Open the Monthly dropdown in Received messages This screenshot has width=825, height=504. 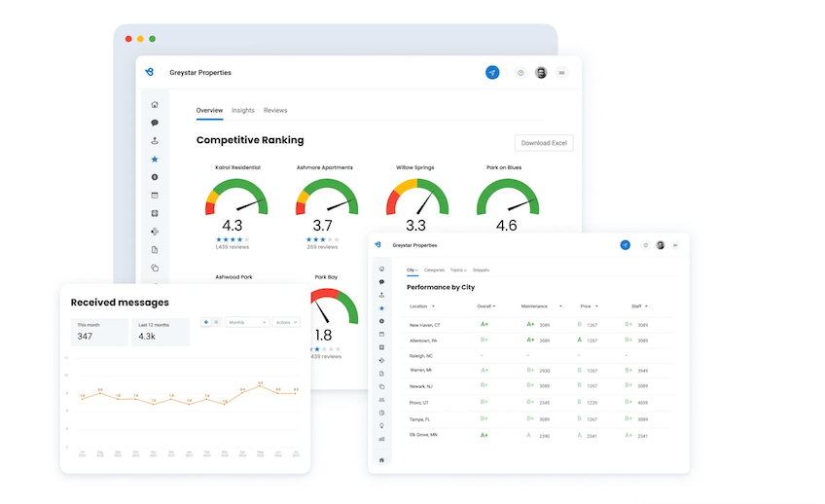pyautogui.click(x=247, y=322)
